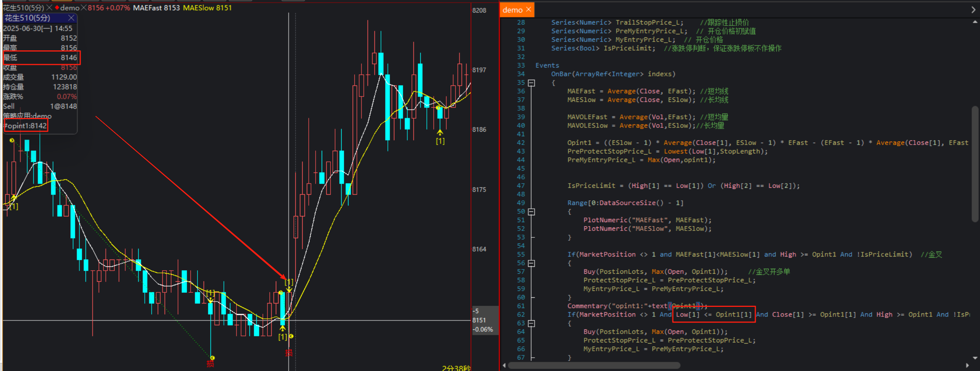Screen dimensions: 980x371
Task: Click editor scroll-down arrow
Action: [975, 358]
